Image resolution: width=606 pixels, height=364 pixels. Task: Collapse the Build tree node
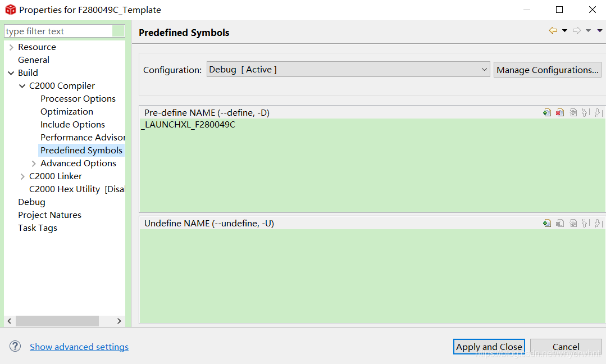click(x=11, y=73)
